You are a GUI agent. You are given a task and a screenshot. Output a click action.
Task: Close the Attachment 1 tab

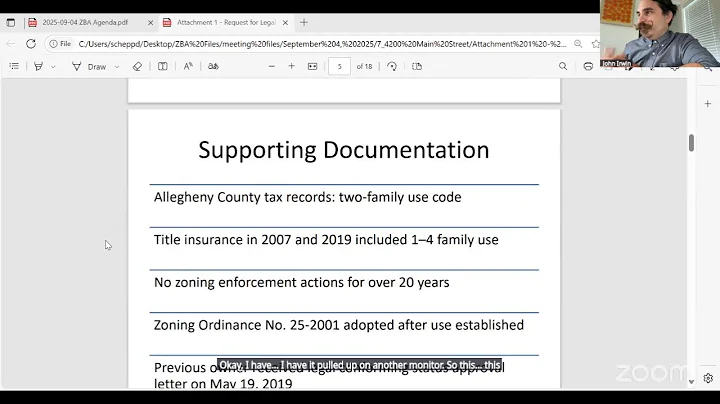click(x=285, y=22)
